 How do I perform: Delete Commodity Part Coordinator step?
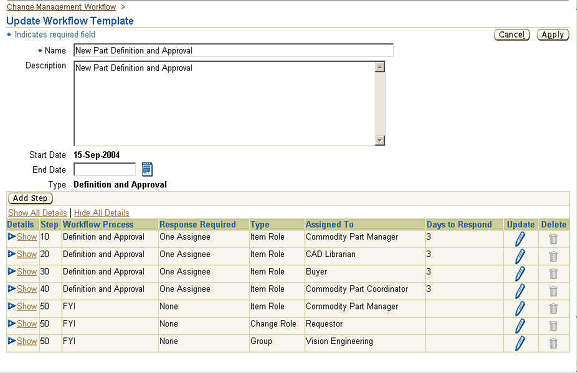(x=553, y=291)
